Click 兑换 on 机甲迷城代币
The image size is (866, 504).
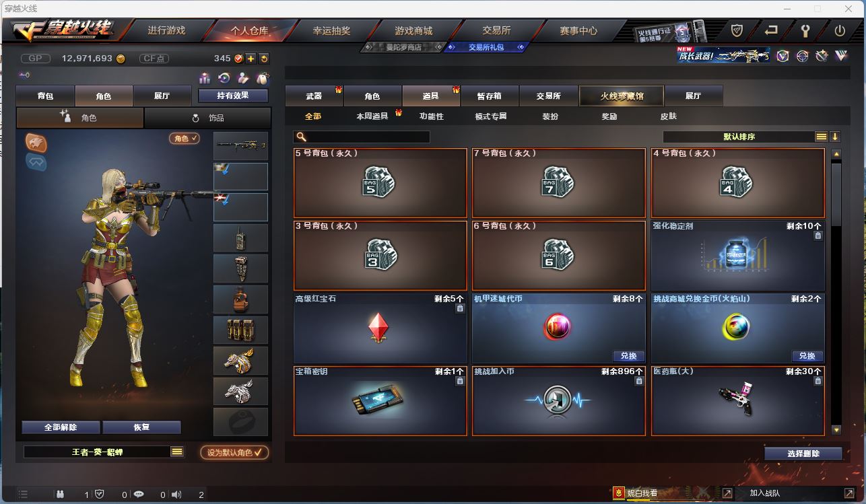[628, 356]
